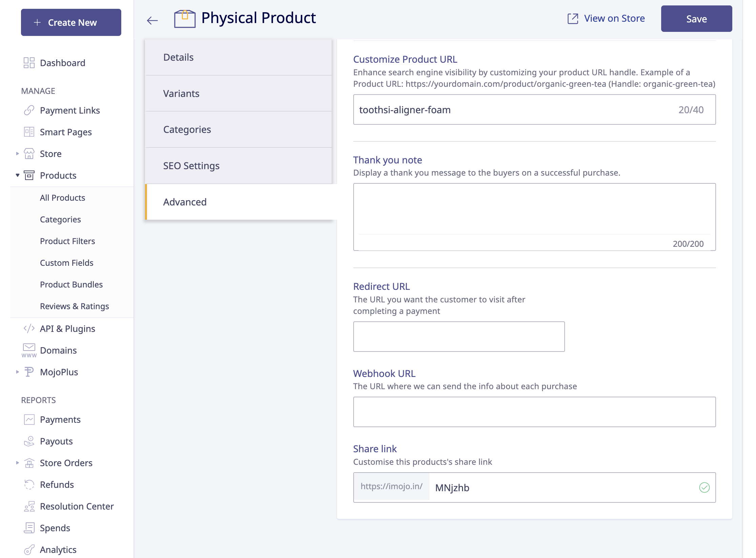
Task: Go to Payment Links page
Action: point(70,110)
